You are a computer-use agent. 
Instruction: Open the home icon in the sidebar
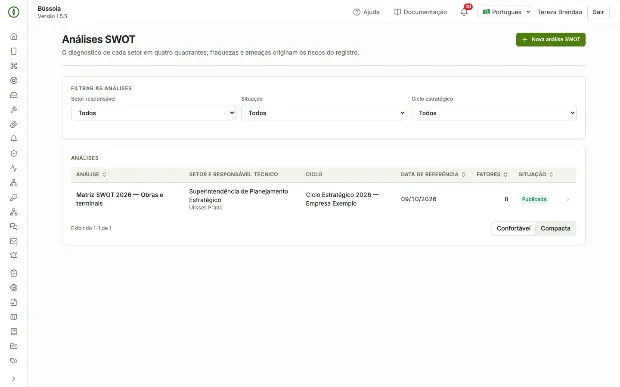tap(13, 36)
